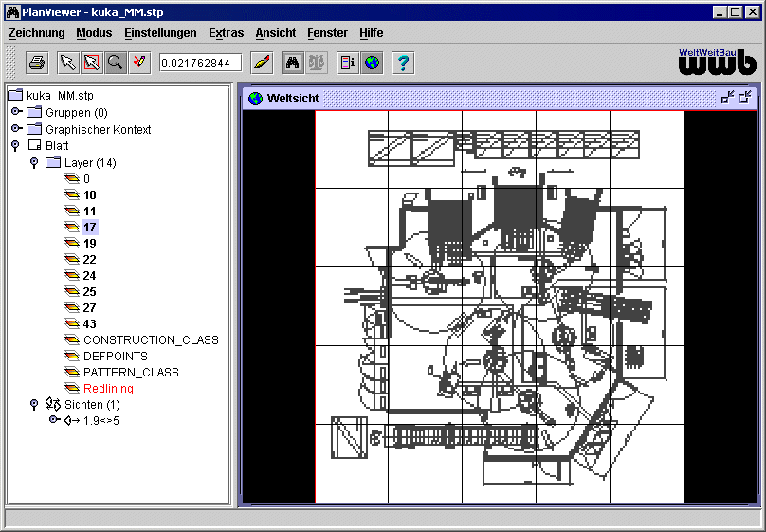
Task: Click the view arrow icon next to 1.9<>5
Action: (72, 421)
